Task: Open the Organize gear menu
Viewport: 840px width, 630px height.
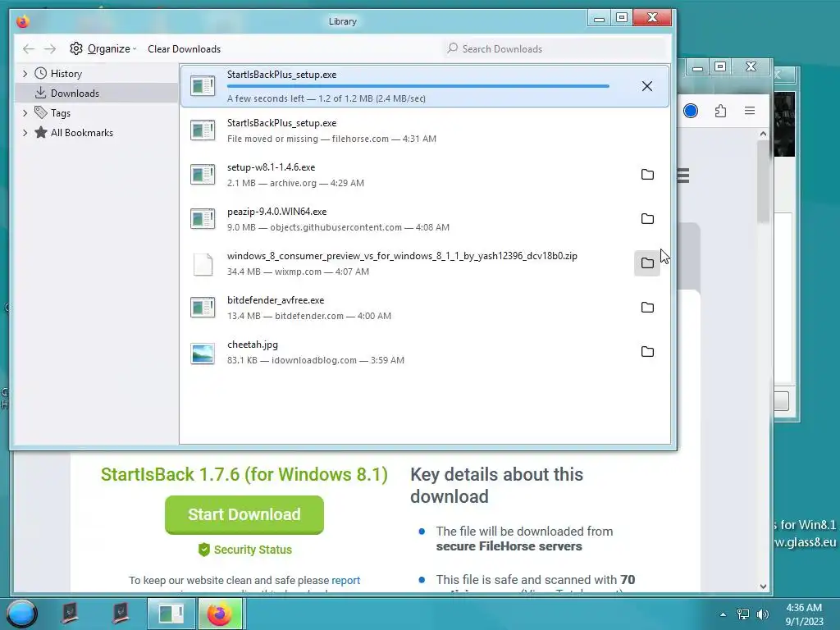Action: pos(103,48)
